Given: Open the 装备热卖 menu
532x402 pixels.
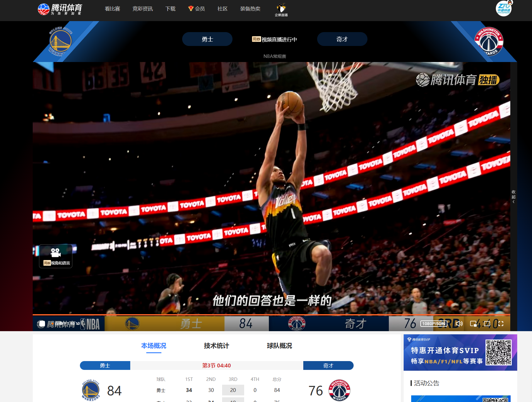Looking at the screenshot, I should pyautogui.click(x=250, y=9).
